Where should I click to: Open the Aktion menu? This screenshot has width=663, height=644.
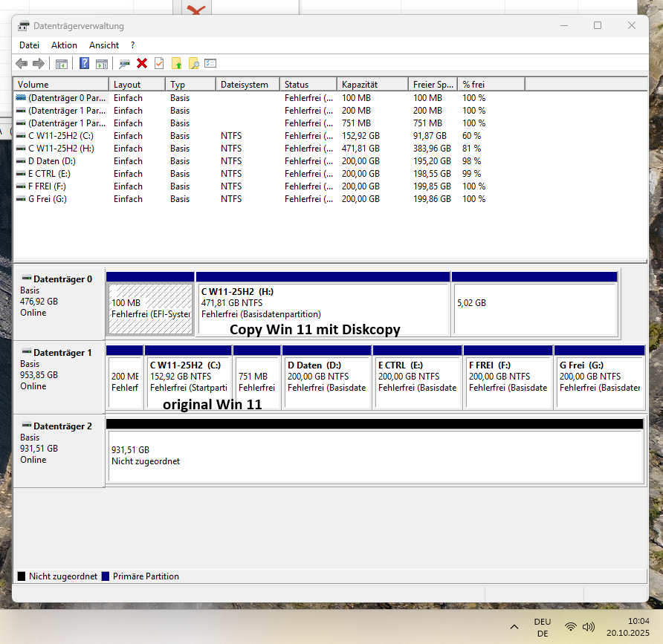click(64, 45)
